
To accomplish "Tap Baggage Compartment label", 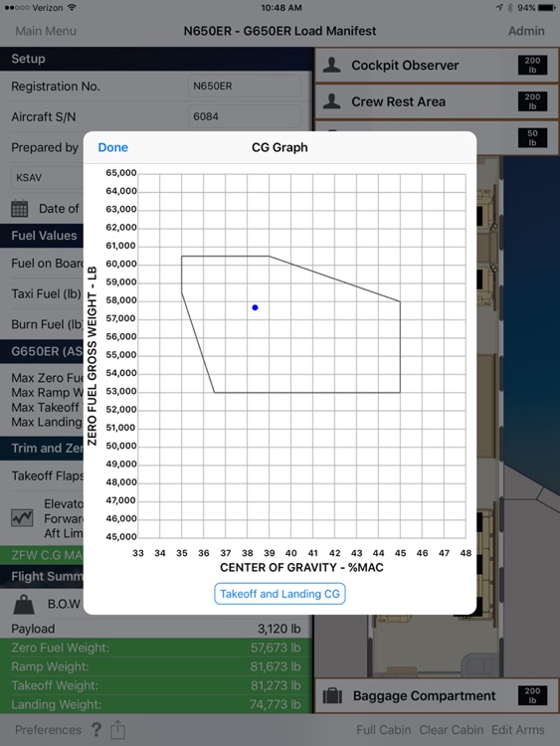I will 425,695.
